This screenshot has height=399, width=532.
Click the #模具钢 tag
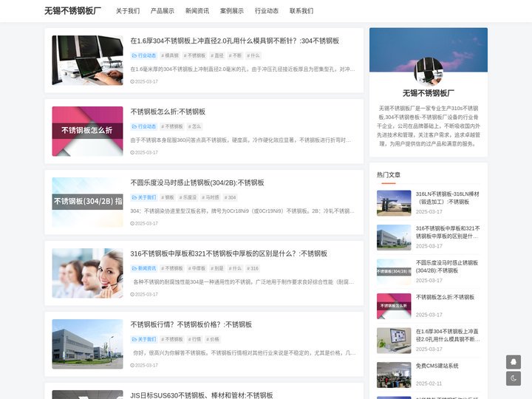coord(170,55)
